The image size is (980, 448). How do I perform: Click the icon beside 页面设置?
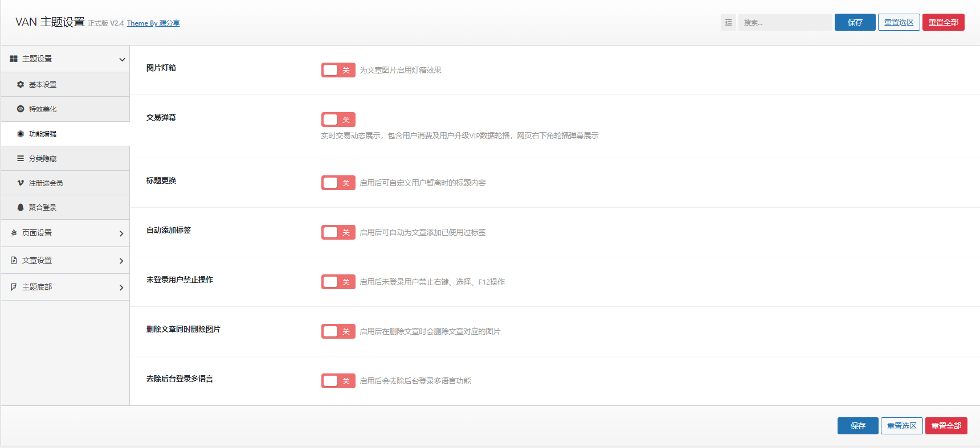pos(14,233)
